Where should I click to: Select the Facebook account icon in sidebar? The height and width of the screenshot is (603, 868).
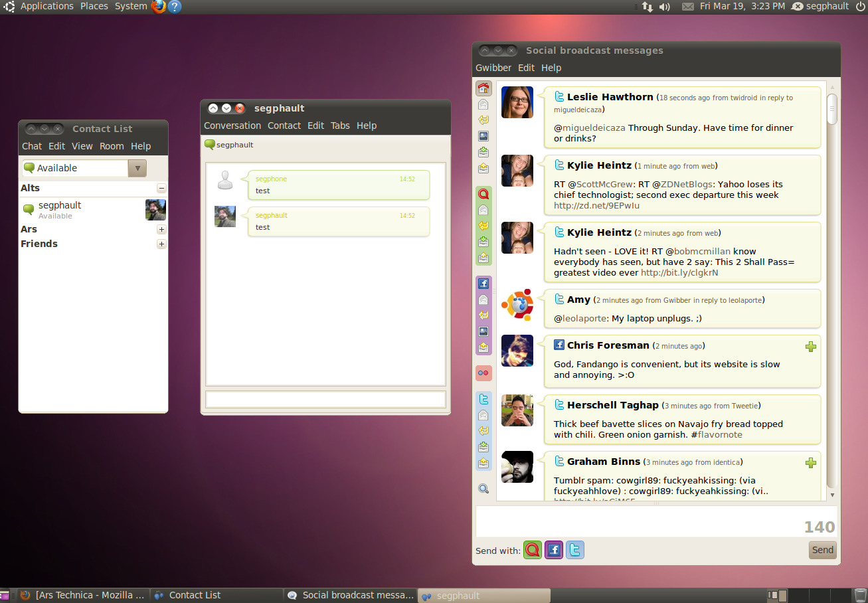pyautogui.click(x=483, y=284)
